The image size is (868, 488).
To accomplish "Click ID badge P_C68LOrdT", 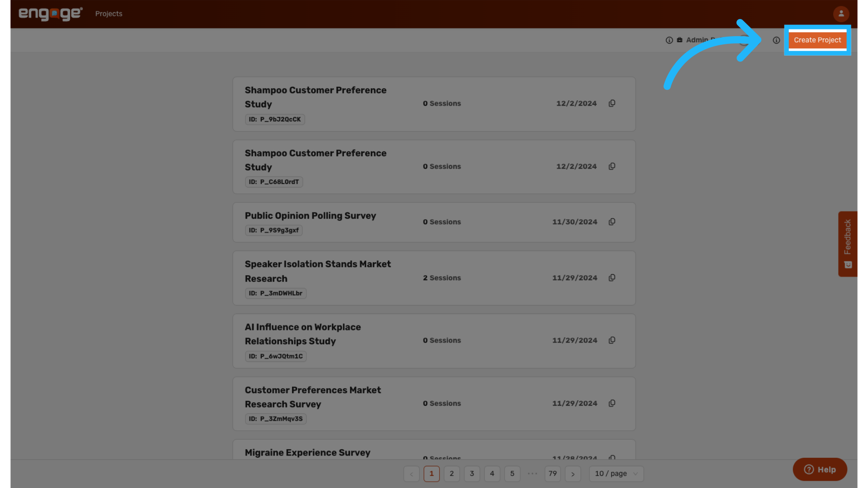I will pos(274,182).
